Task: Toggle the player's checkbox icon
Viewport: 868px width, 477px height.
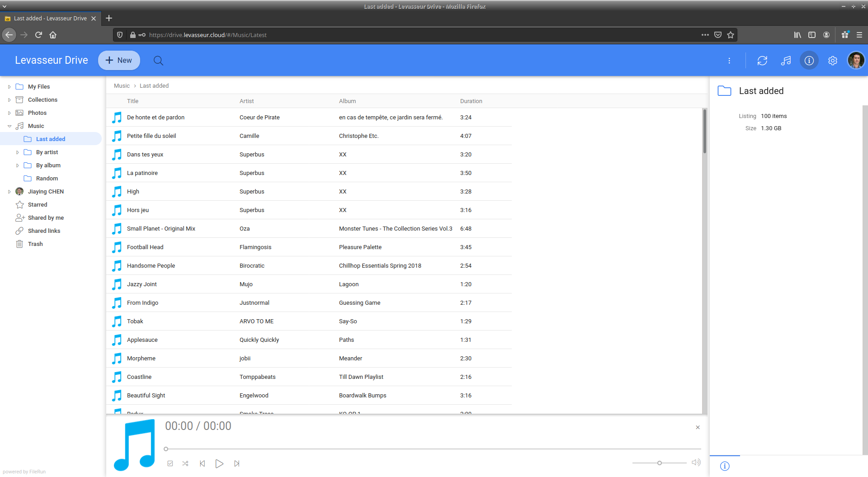Action: (x=170, y=463)
